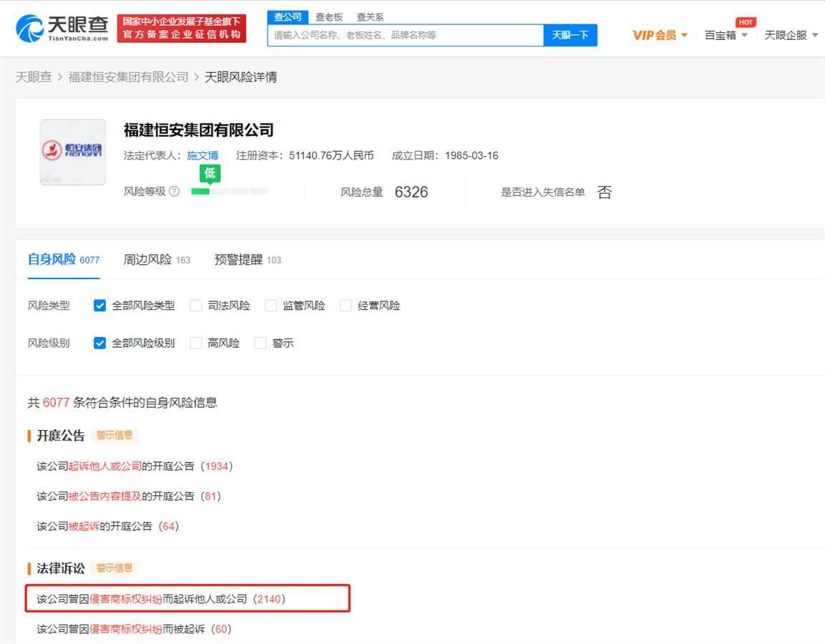Click the red 官方备案企业征信机构 banner
Viewport: 825px width, 644px height.
click(182, 29)
